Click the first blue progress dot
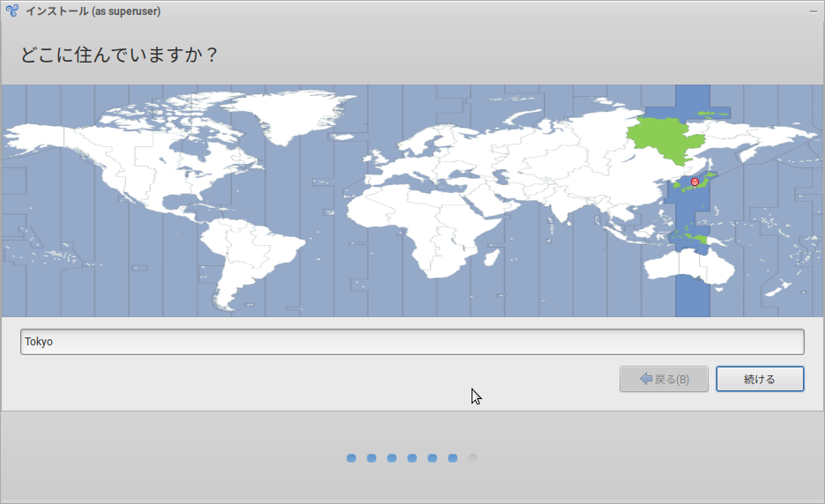 [351, 458]
